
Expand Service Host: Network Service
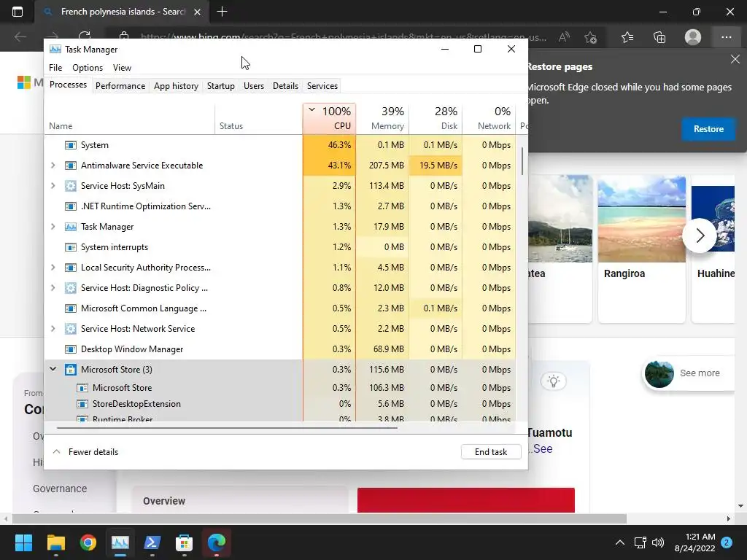[53, 329]
